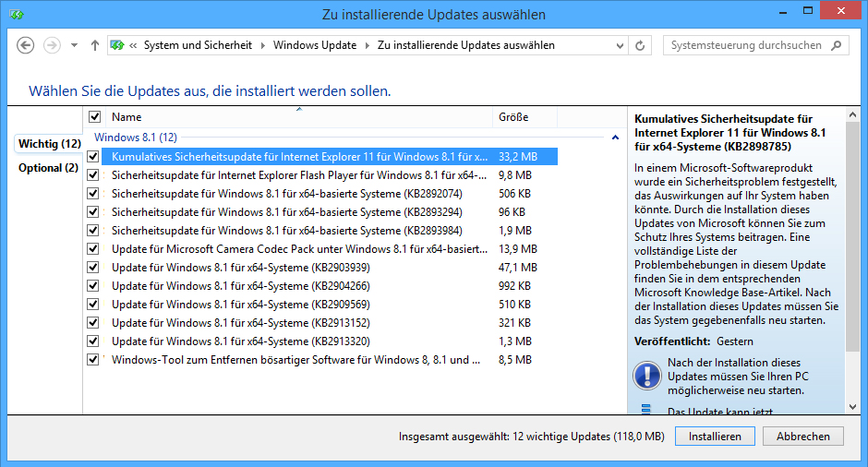Open System und Sicherheit breadcrumb

[x=198, y=45]
